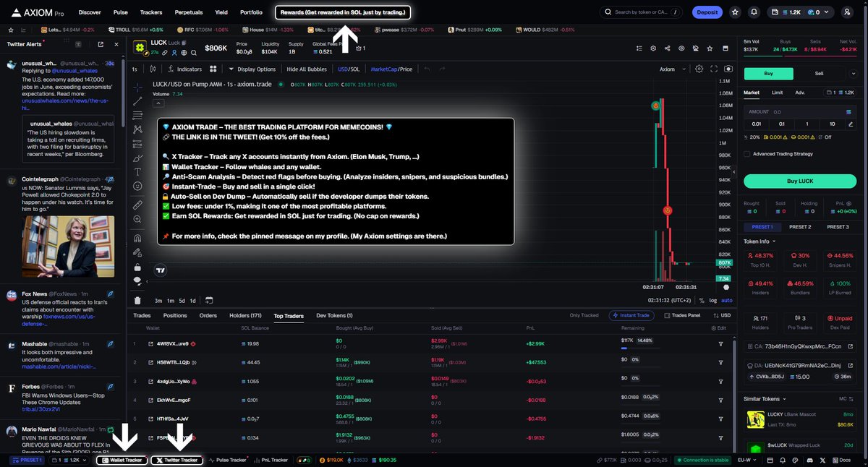Open the Axiom chart source dropdown

point(671,69)
